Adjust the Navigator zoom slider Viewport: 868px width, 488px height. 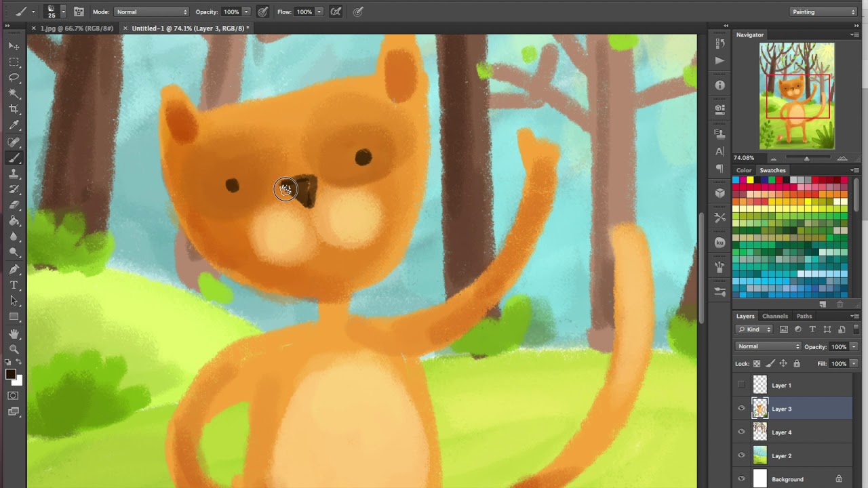pyautogui.click(x=806, y=159)
